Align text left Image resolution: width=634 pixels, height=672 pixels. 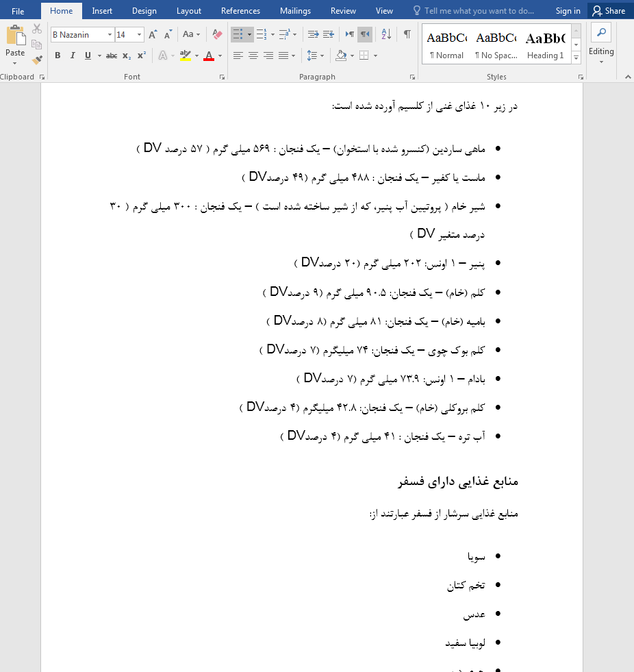pos(238,55)
